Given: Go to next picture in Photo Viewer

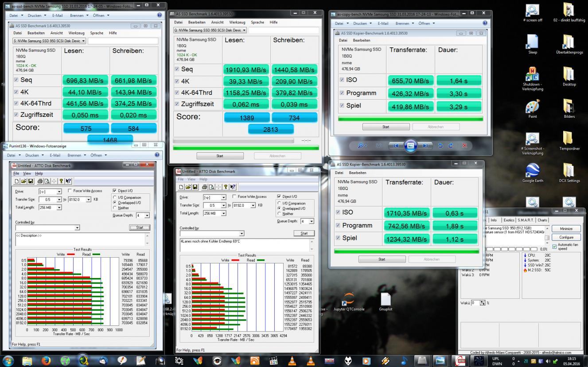Looking at the screenshot, I should click(x=425, y=145).
